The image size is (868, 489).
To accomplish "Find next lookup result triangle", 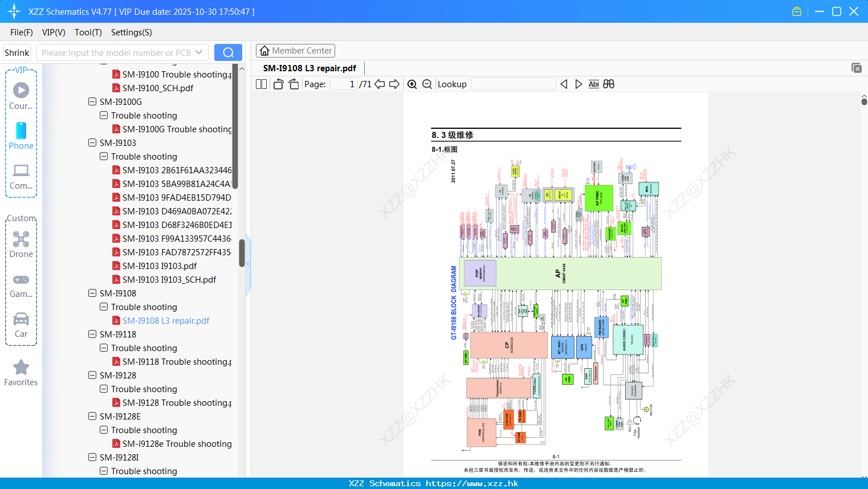I will coord(578,84).
